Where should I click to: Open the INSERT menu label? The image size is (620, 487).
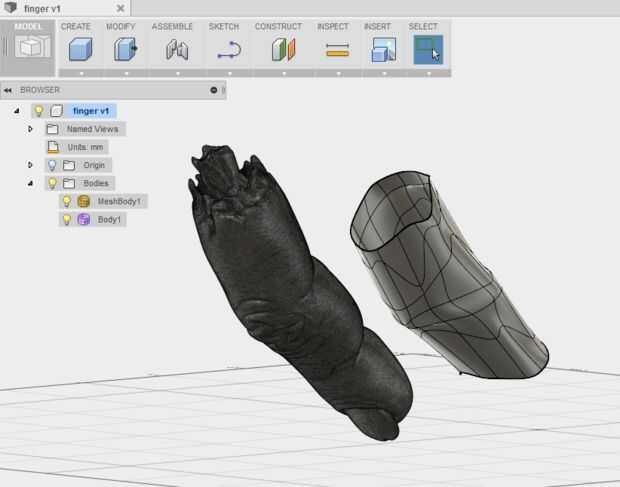click(377, 26)
